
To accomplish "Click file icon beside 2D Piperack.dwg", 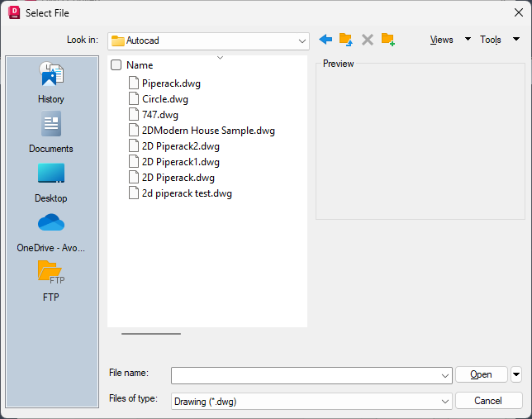I will click(x=134, y=177).
